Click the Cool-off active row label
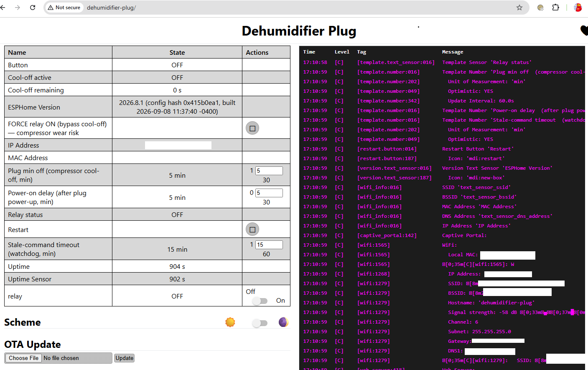The height and width of the screenshot is (370, 588). [x=30, y=77]
